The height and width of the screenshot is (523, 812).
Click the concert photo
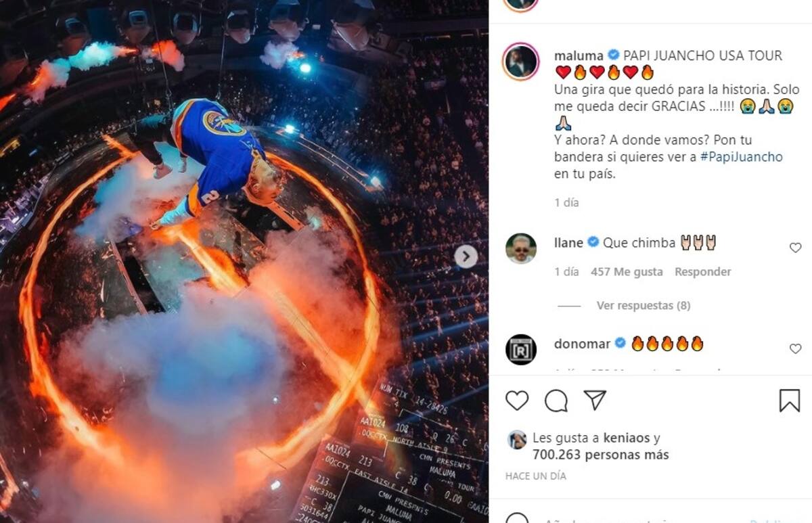[244, 261]
